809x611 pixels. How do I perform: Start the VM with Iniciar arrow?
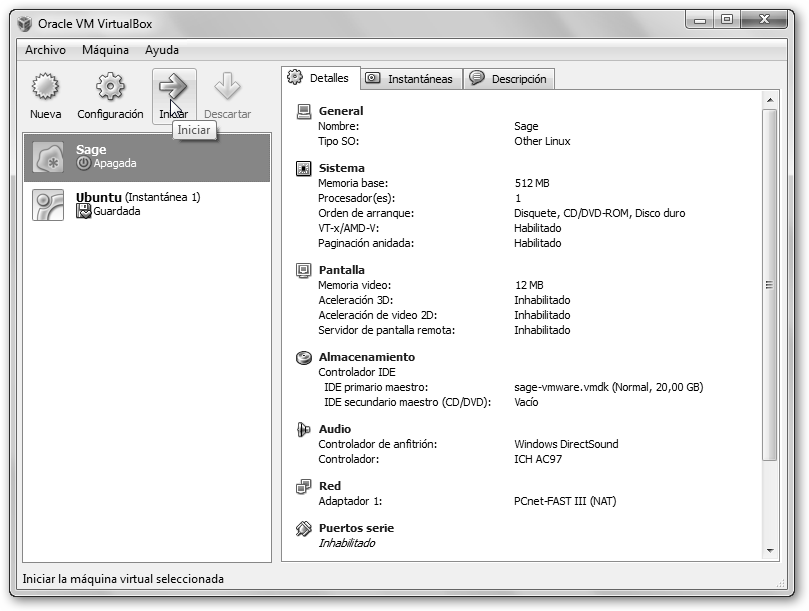[x=173, y=88]
